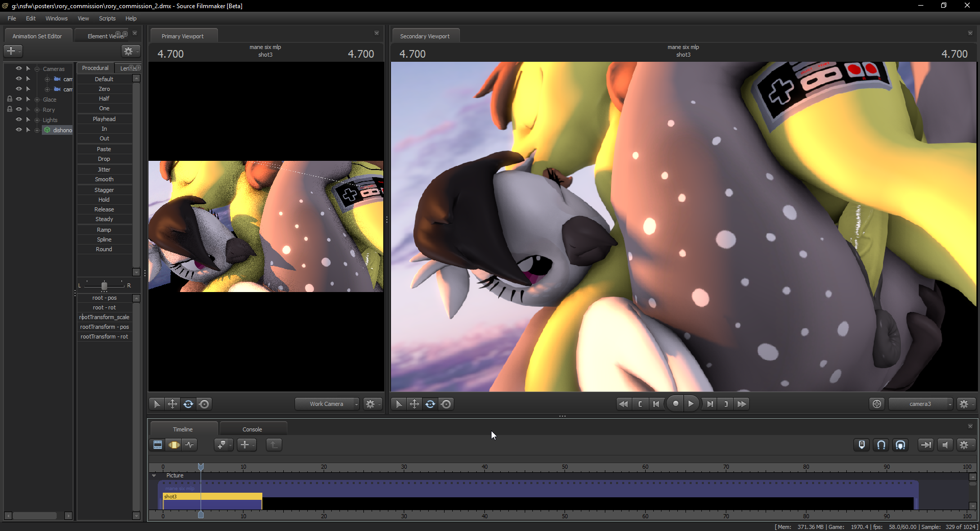
Task: Open Animation Set Editor gear menu
Action: 130,51
